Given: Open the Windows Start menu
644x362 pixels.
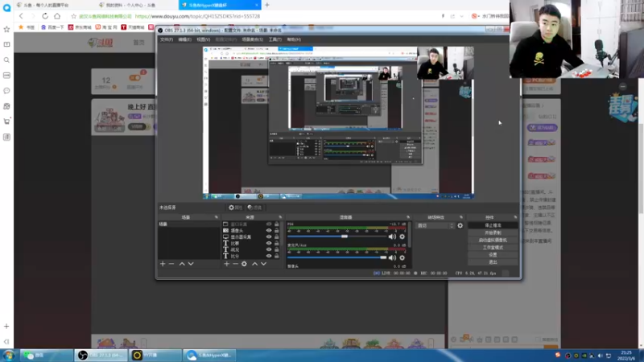Looking at the screenshot, I should (8, 356).
